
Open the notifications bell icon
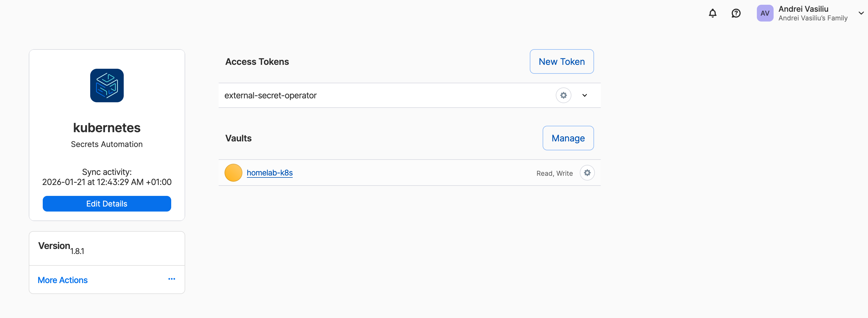tap(712, 13)
